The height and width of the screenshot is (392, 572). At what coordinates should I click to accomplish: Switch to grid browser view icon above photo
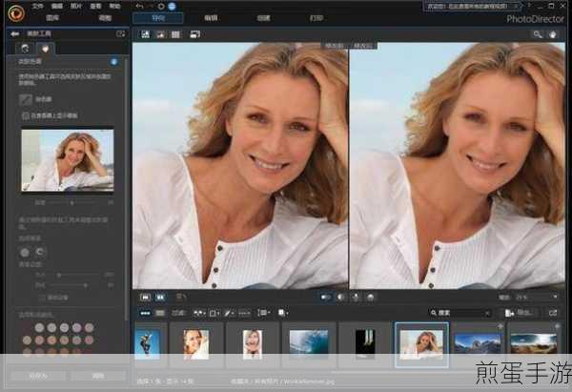point(175,34)
